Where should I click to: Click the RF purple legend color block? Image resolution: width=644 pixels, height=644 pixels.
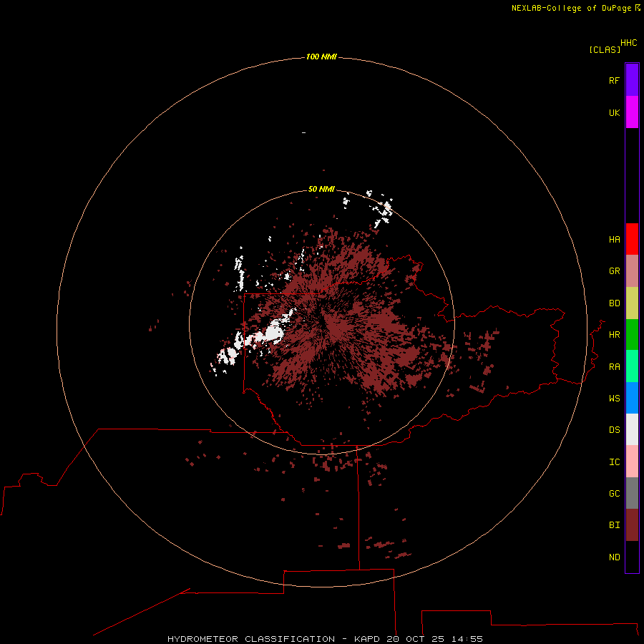632,80
